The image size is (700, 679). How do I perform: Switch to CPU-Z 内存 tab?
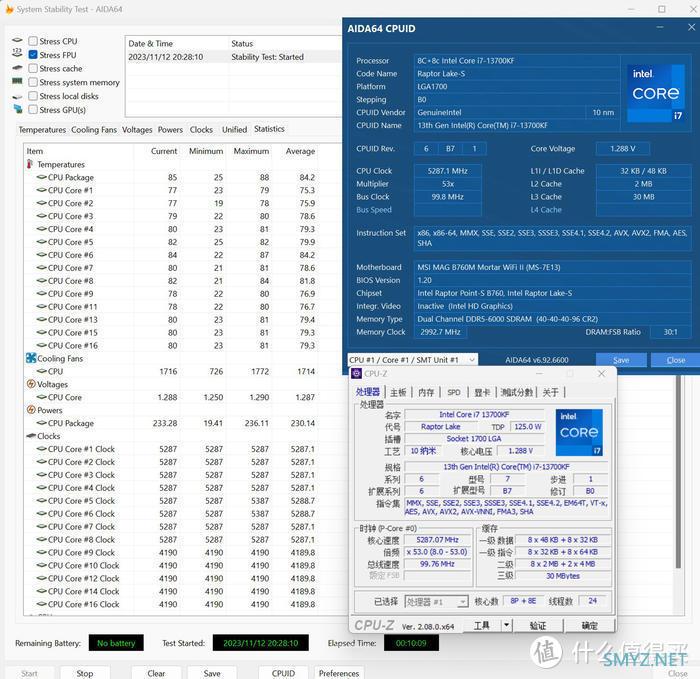pos(426,392)
